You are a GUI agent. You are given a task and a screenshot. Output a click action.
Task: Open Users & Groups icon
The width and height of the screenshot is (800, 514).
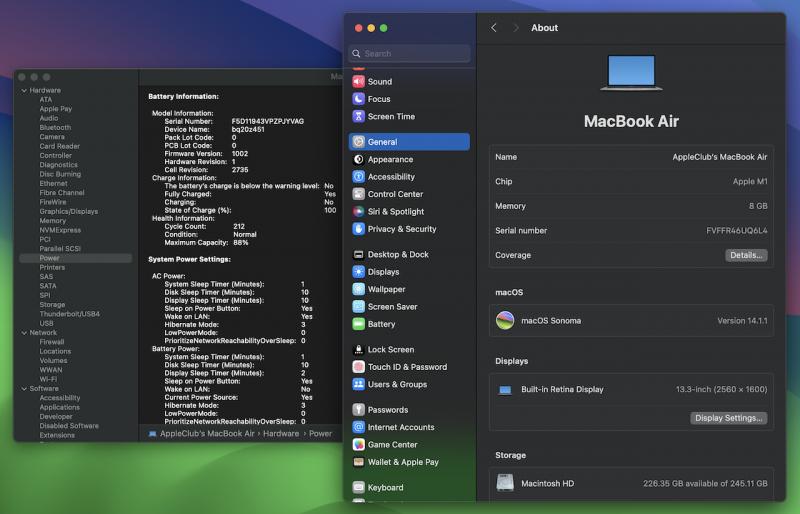click(x=359, y=384)
